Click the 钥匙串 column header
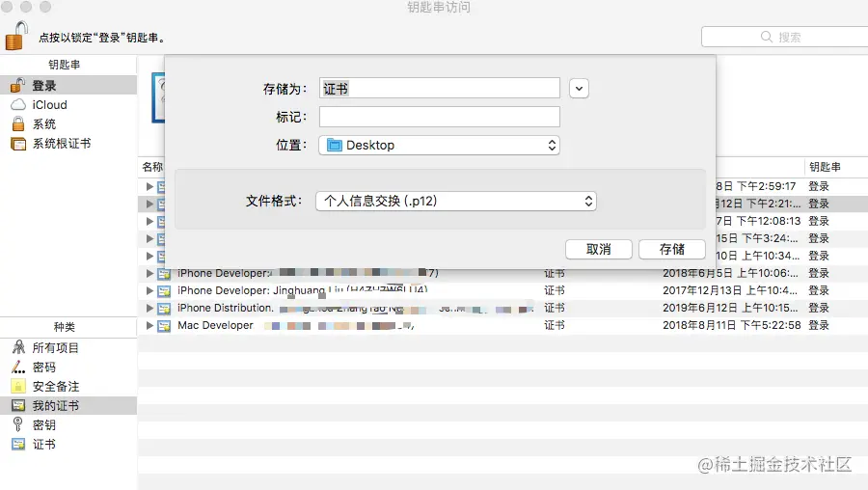This screenshot has height=490, width=868. tap(825, 167)
